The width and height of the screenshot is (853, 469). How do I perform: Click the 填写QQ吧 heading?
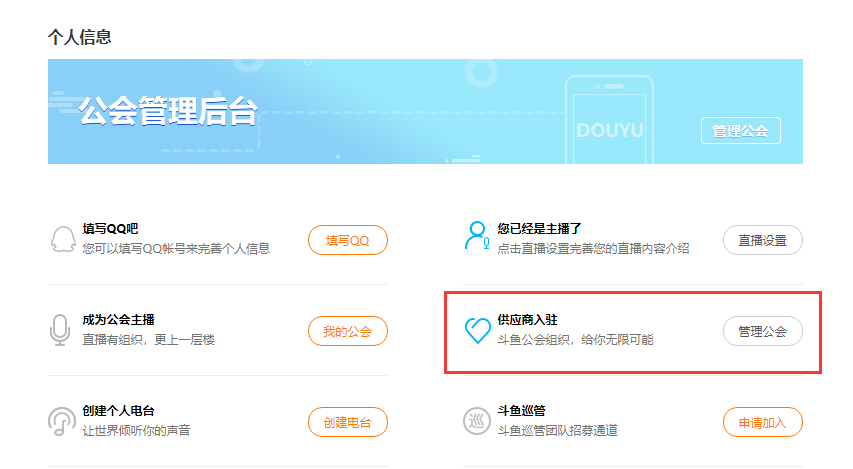click(x=110, y=229)
